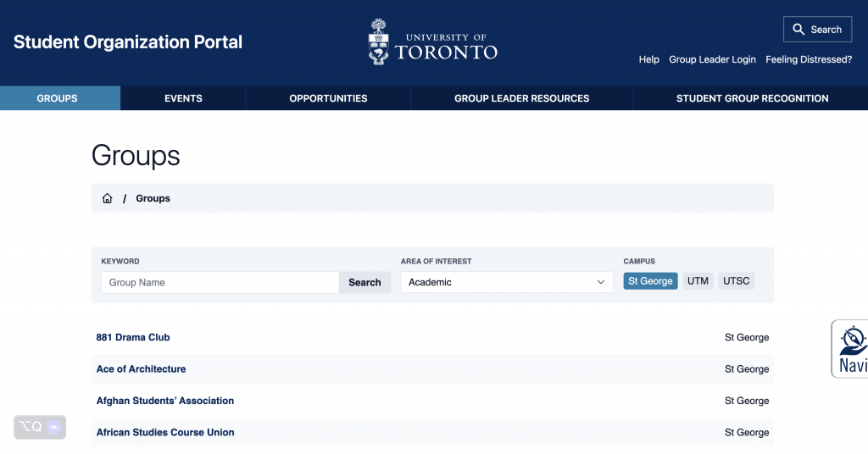The image size is (868, 454).
Task: Click the home icon in breadcrumb
Action: tap(107, 198)
